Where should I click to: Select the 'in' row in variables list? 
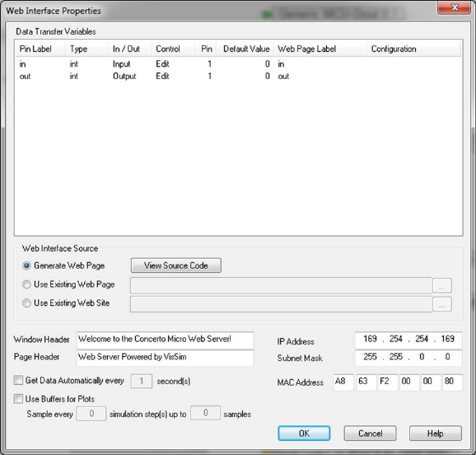click(x=238, y=64)
